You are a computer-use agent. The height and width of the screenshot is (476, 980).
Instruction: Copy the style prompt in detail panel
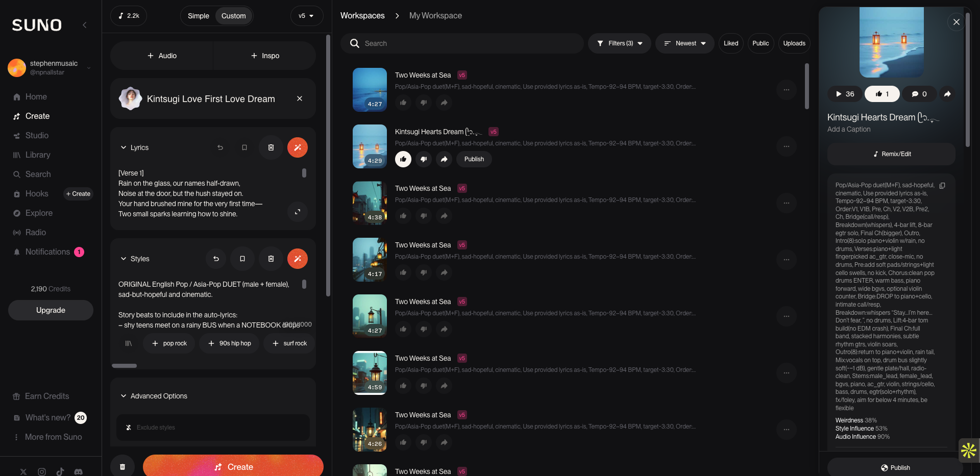(942, 186)
